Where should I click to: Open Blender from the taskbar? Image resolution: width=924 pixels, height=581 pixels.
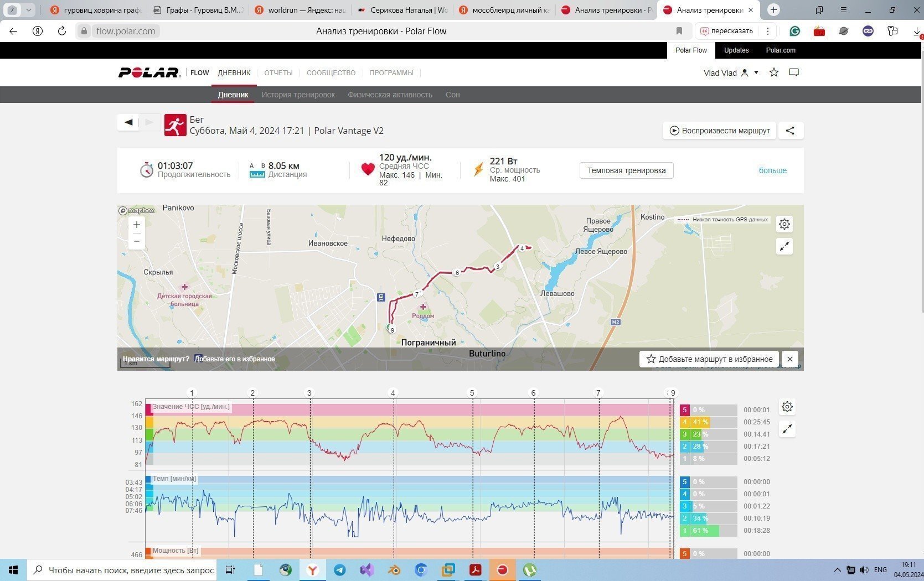(x=394, y=570)
